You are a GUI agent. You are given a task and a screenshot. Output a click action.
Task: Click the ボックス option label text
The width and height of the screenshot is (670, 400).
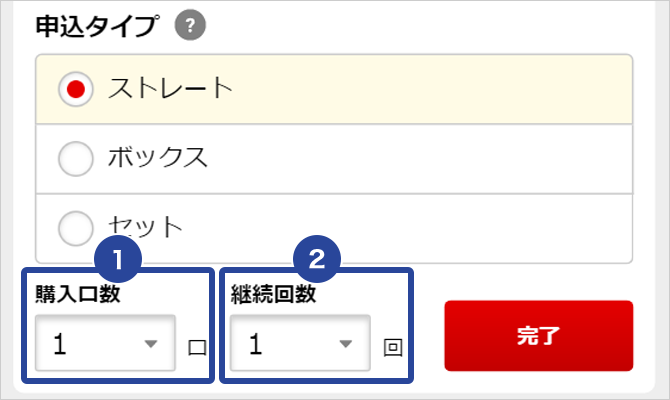(158, 158)
